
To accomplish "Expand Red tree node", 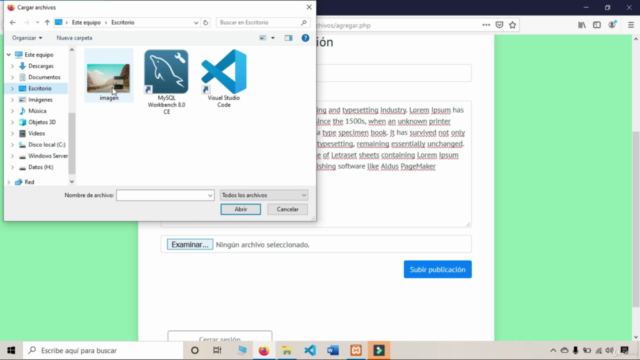I will tap(9, 182).
